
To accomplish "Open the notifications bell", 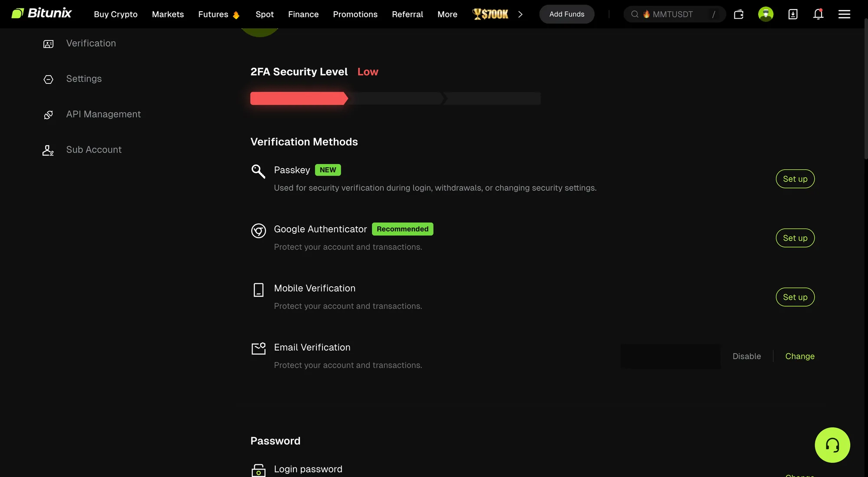I will tap(818, 14).
